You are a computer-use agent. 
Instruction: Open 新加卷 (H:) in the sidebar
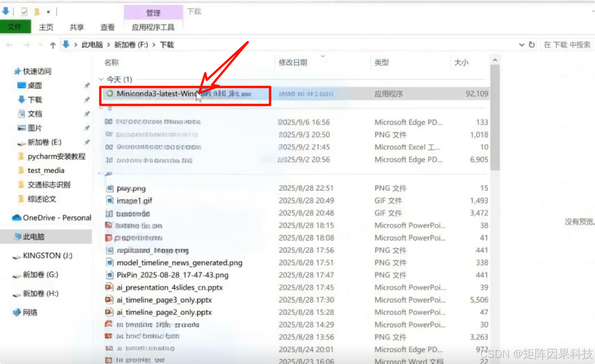coord(41,294)
